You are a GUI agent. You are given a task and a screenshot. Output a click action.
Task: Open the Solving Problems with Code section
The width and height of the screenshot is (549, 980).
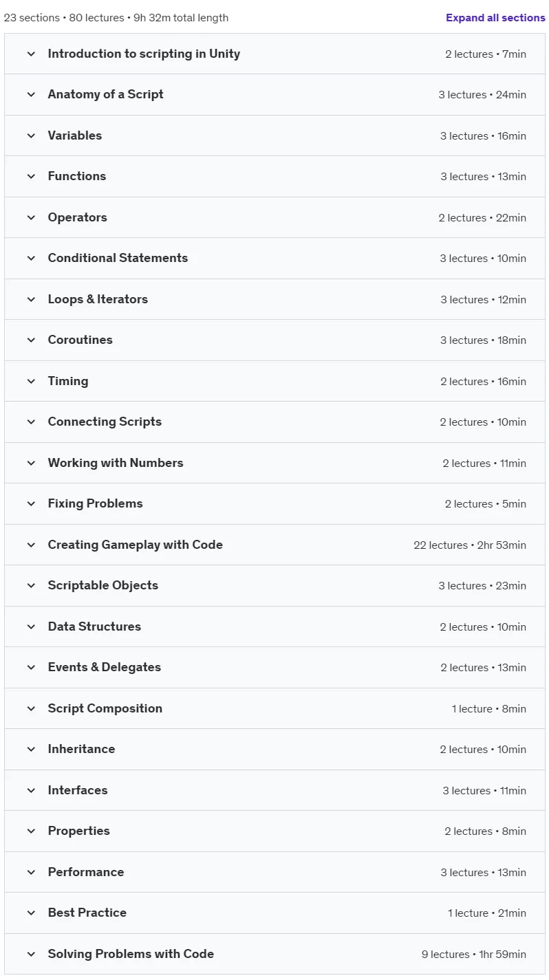tap(274, 954)
